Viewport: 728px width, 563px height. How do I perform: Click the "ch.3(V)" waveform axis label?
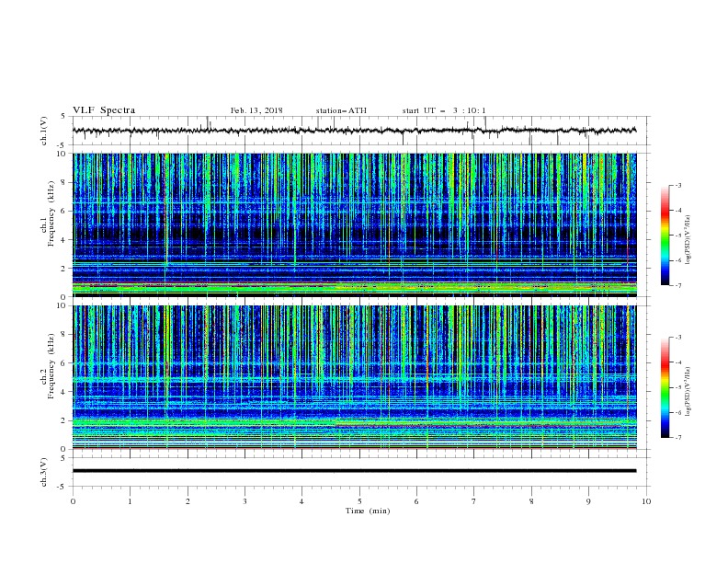pyautogui.click(x=44, y=472)
